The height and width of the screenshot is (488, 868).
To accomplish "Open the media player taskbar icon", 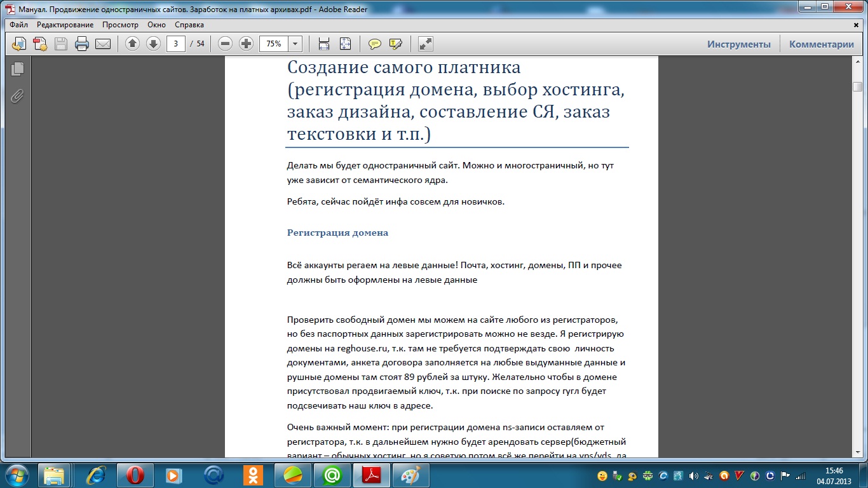I will [x=174, y=475].
